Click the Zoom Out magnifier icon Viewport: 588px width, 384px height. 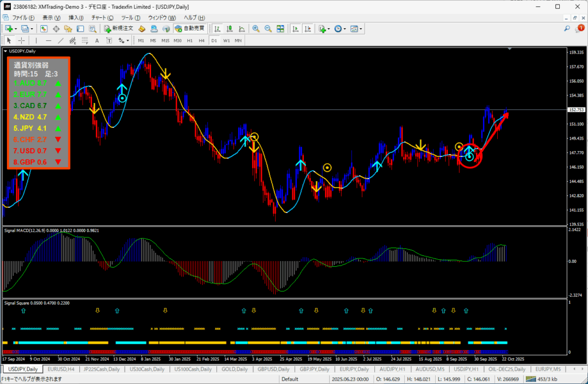click(268, 28)
